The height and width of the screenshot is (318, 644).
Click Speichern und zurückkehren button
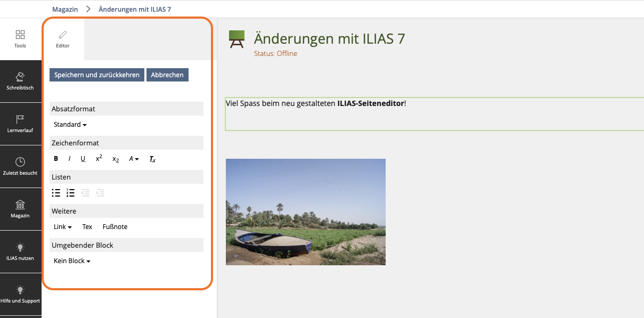tap(97, 75)
